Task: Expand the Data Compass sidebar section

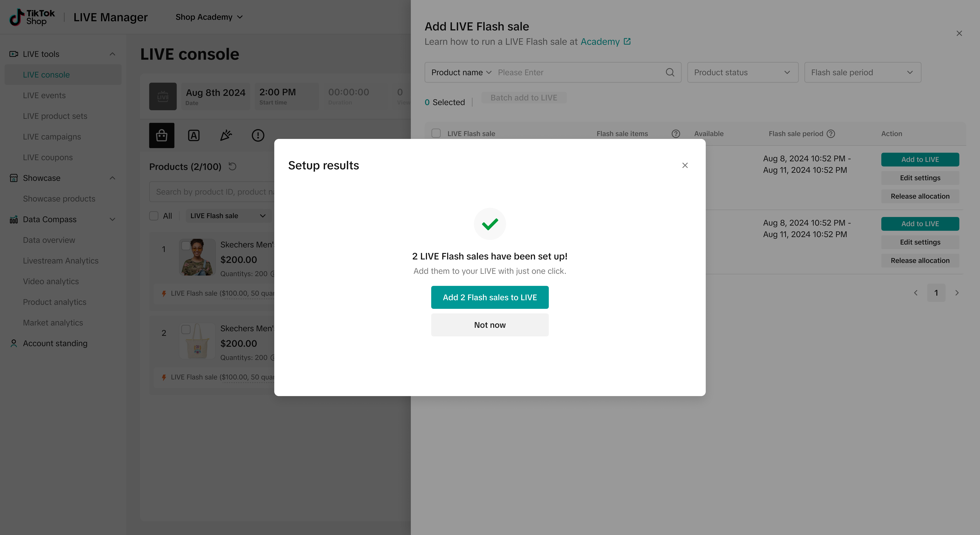Action: coord(112,219)
